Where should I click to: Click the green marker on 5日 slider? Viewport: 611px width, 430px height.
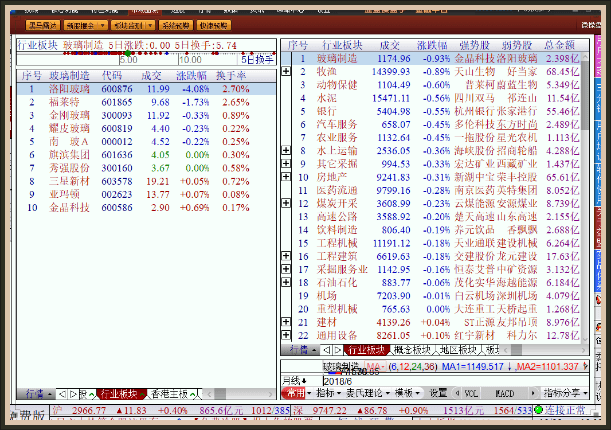[128, 53]
